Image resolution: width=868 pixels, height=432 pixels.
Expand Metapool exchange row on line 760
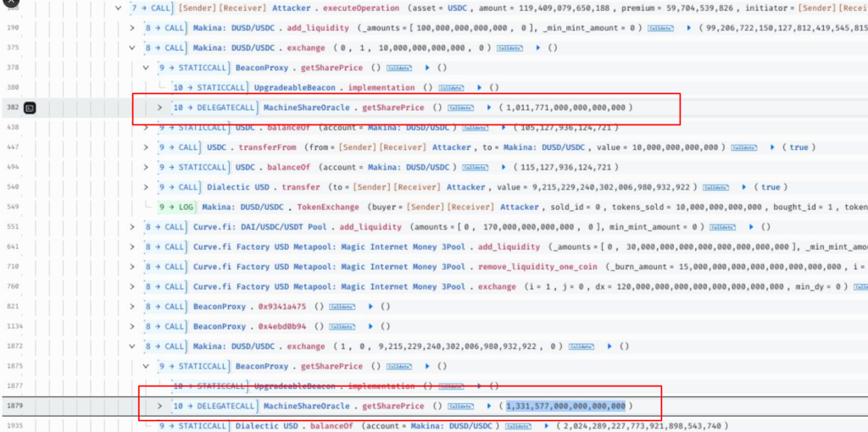pos(131,286)
